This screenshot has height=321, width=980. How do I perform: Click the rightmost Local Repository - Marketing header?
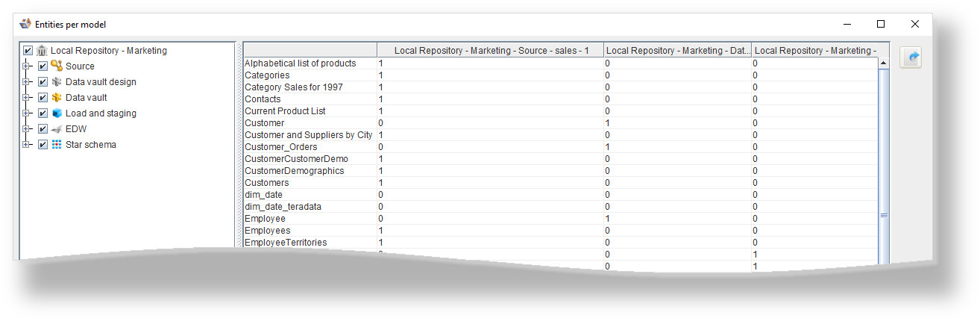[x=820, y=51]
